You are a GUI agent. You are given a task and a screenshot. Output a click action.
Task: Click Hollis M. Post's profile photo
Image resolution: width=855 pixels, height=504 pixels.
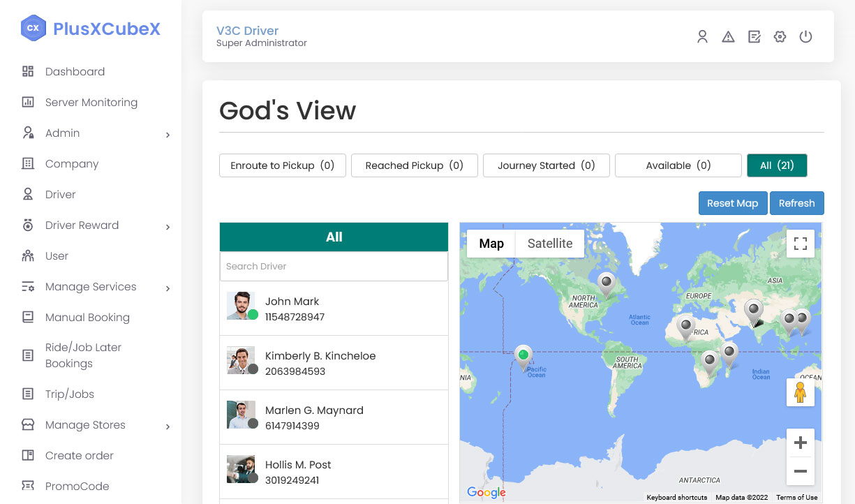tap(241, 469)
